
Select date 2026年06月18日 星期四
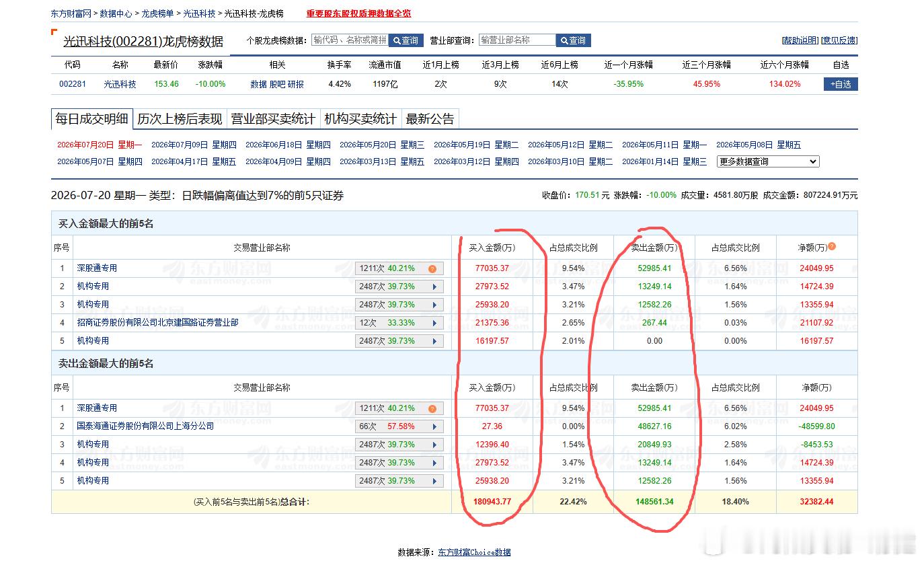click(x=288, y=145)
